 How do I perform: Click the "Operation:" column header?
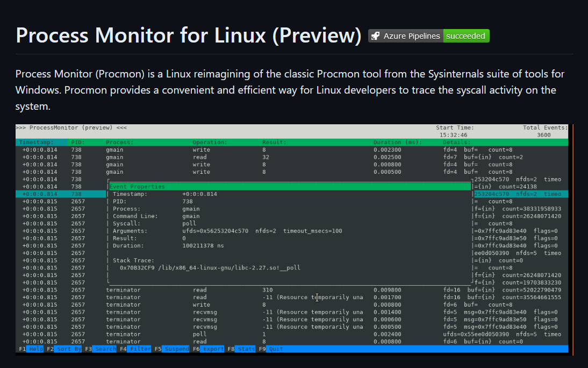click(210, 143)
